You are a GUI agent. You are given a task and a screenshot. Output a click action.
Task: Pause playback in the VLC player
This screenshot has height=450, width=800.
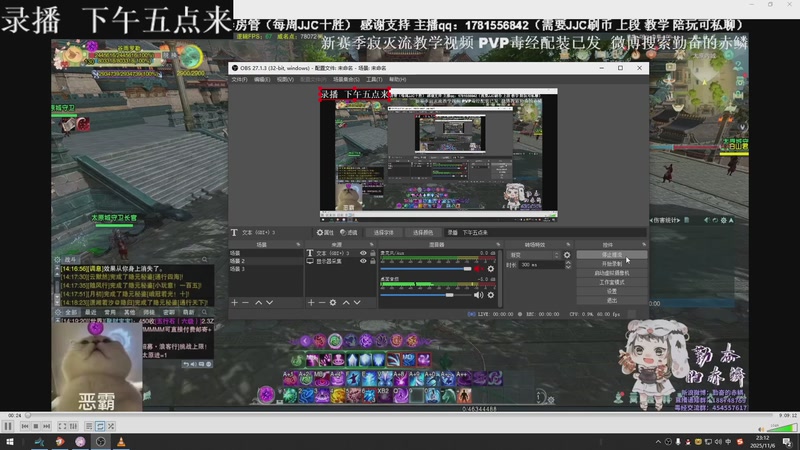(8, 426)
